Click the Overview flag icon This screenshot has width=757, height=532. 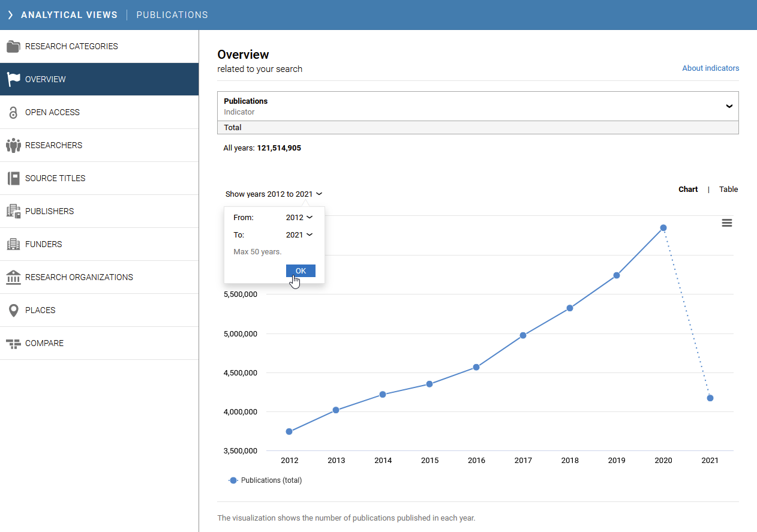point(13,79)
